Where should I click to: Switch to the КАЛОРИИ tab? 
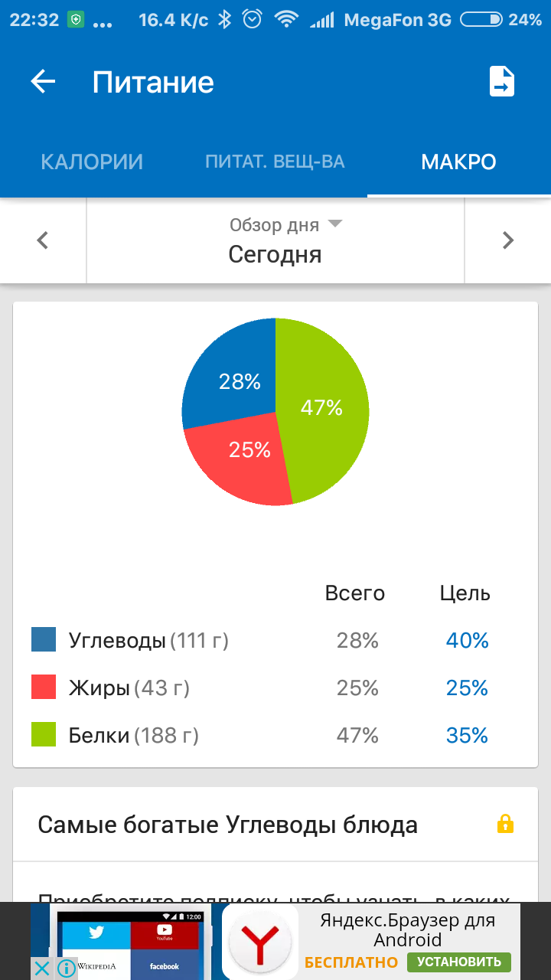pos(92,162)
